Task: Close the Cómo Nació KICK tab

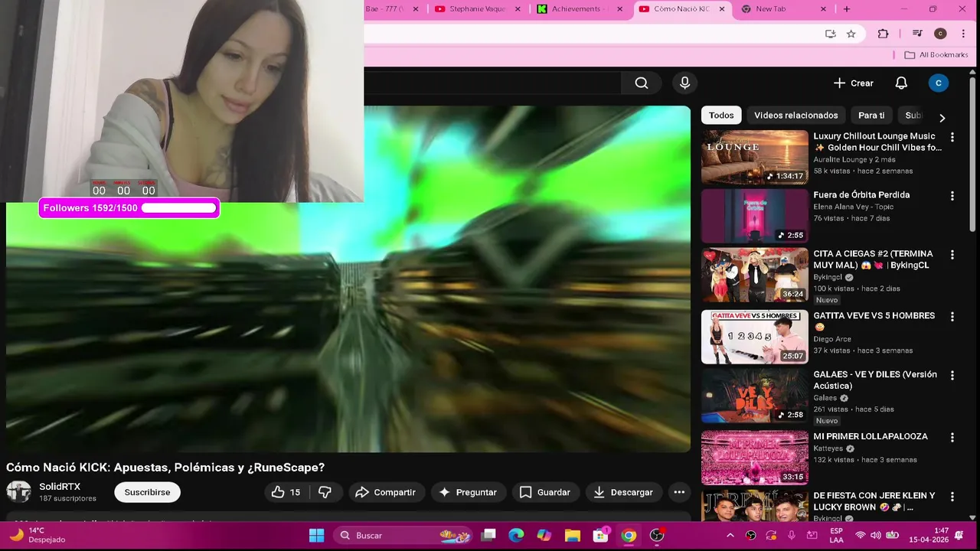Action: pos(722,9)
